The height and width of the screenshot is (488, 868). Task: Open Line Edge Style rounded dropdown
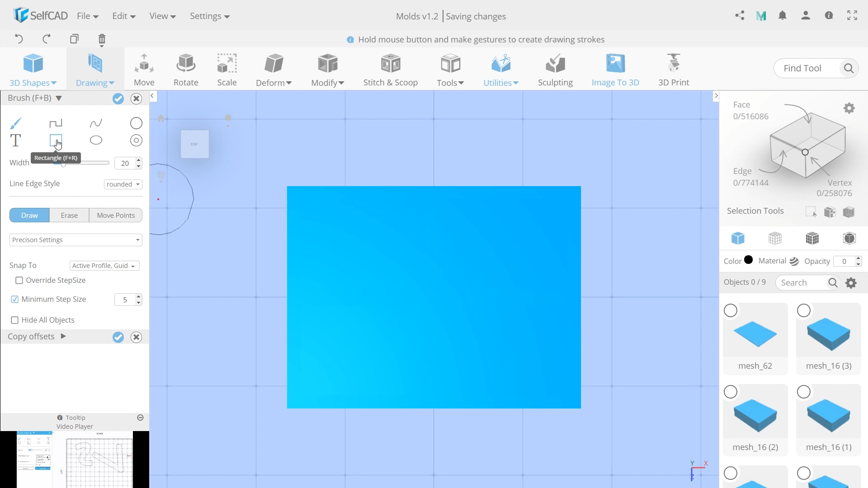(x=123, y=184)
